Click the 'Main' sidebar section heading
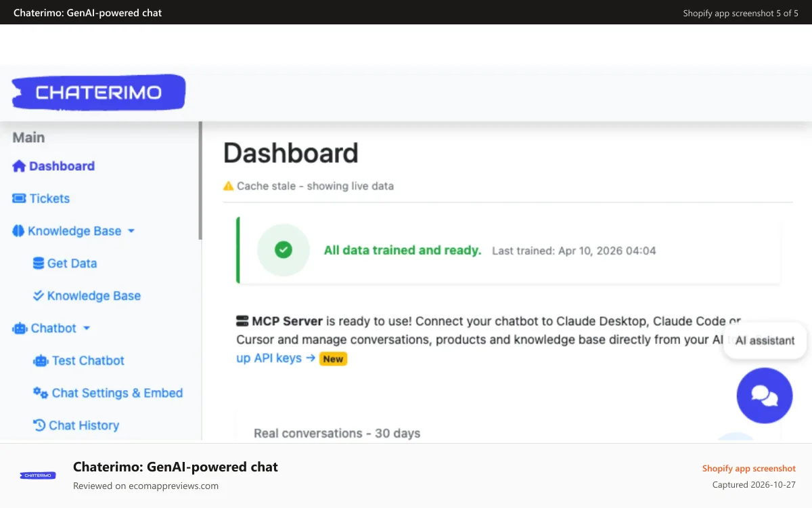The height and width of the screenshot is (508, 812). pos(28,137)
